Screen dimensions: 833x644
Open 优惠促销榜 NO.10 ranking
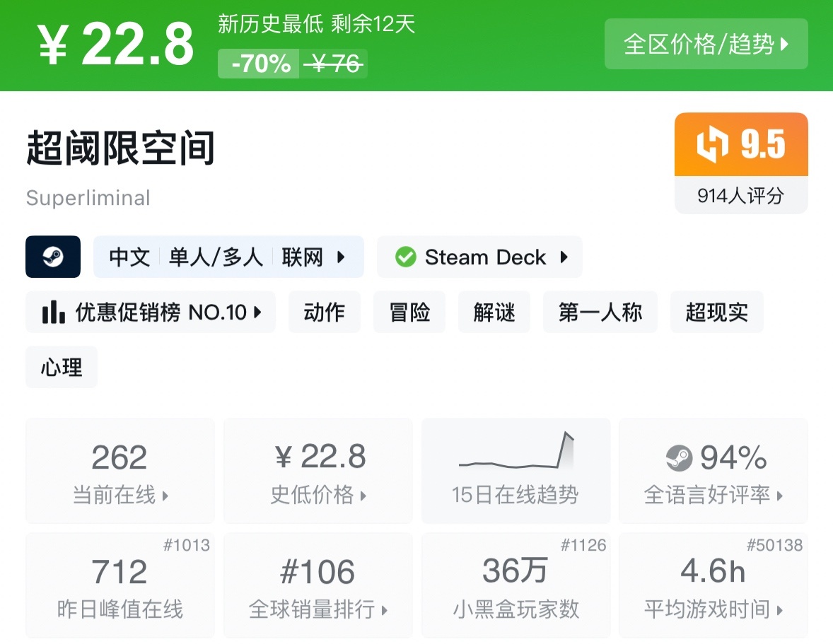151,312
